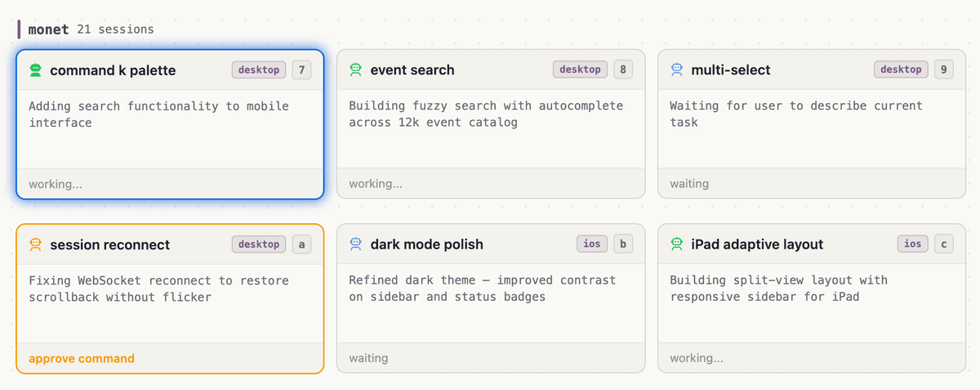Select the multi-select session title
The image size is (980, 390).
coord(731,70)
